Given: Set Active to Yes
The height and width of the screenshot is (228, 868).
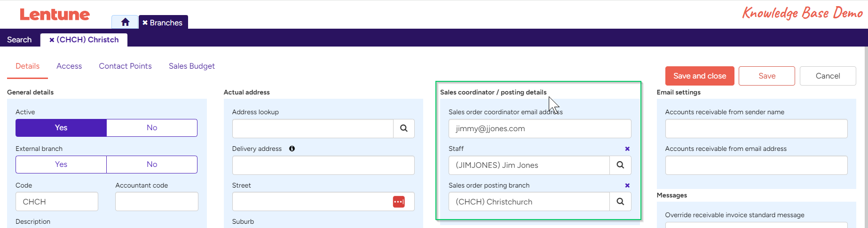Looking at the screenshot, I should click(x=61, y=128).
